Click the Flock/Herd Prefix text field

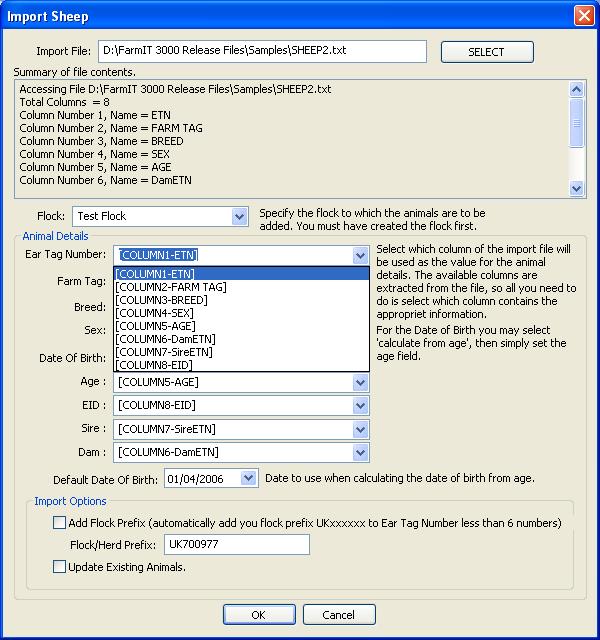click(x=237, y=545)
